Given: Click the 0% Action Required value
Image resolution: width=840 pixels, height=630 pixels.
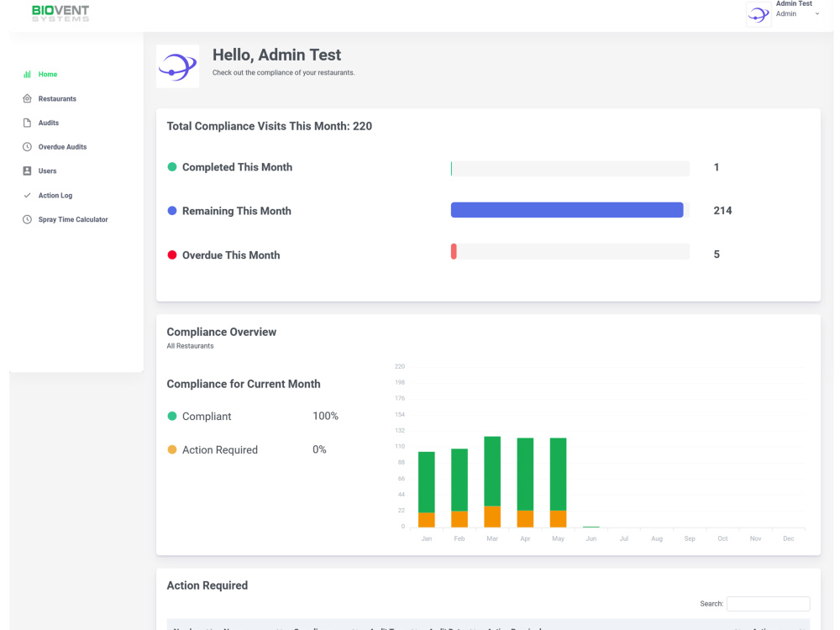Looking at the screenshot, I should (x=319, y=449).
